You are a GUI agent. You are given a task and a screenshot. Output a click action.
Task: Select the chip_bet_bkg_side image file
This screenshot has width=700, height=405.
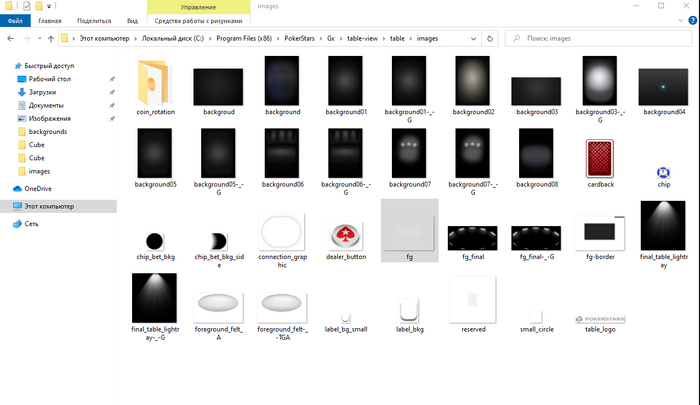pos(219,250)
